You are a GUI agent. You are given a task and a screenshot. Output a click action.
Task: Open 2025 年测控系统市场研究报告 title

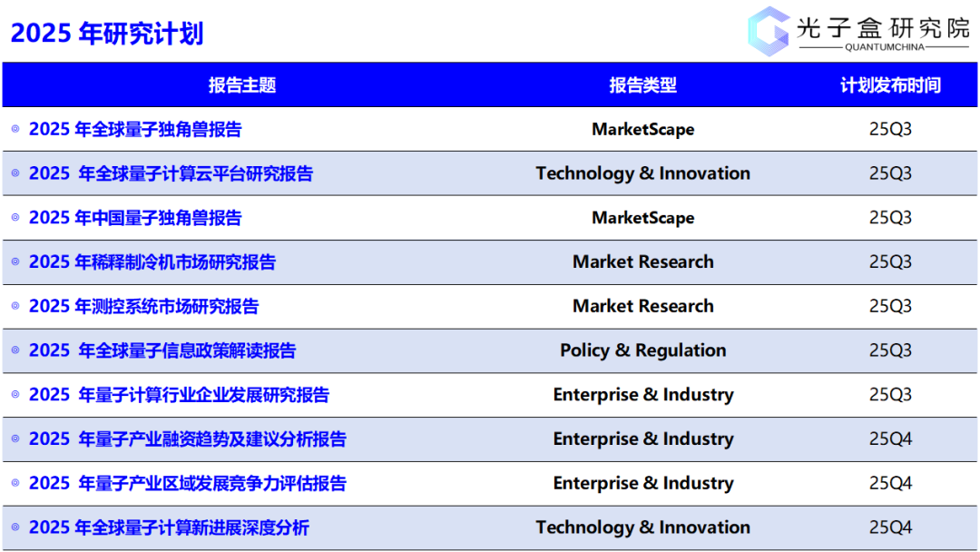143,306
